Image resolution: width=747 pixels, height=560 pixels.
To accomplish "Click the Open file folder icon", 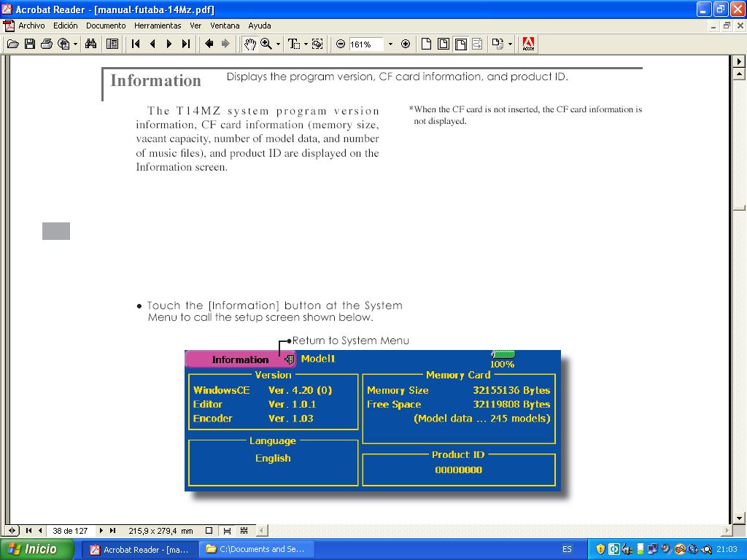I will pos(12,44).
